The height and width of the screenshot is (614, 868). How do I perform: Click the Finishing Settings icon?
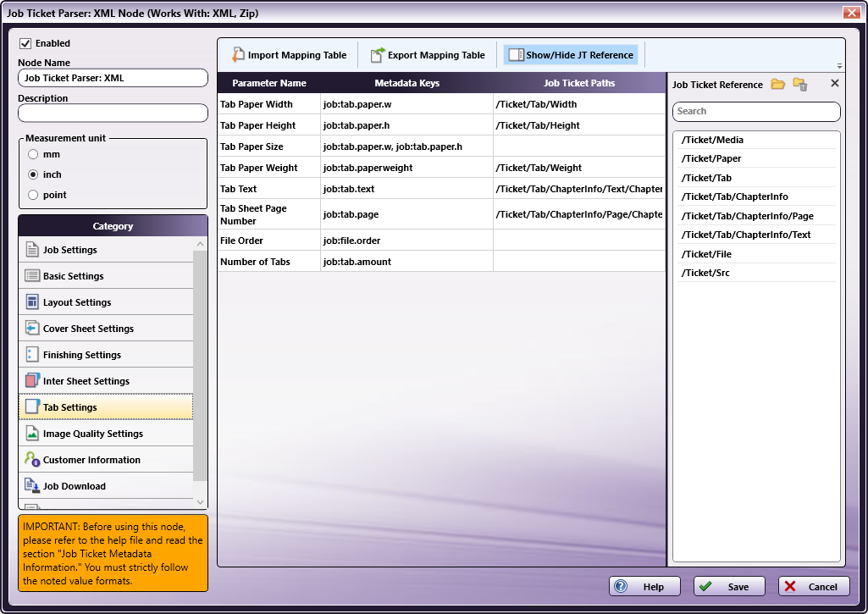point(32,355)
